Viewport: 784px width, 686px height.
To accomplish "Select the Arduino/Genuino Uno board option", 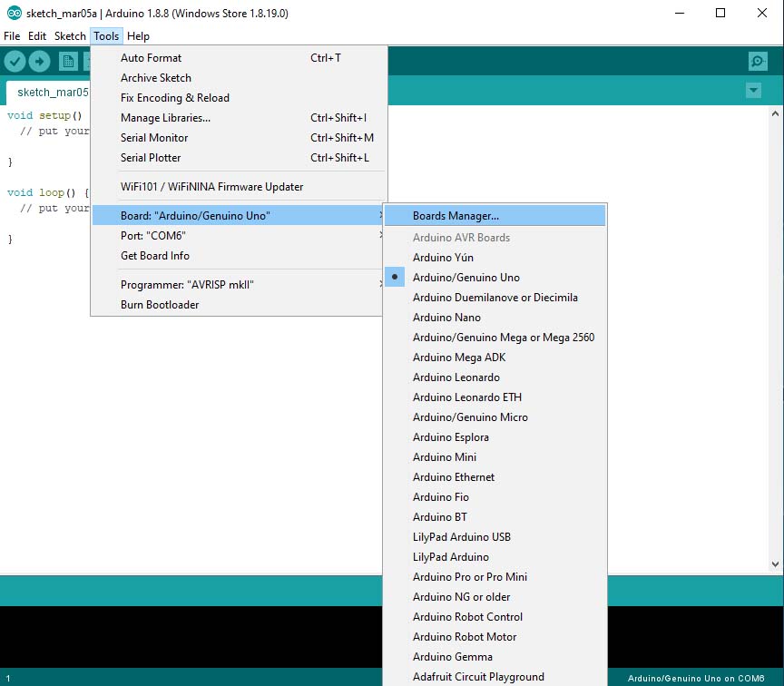I will pyautogui.click(x=495, y=278).
